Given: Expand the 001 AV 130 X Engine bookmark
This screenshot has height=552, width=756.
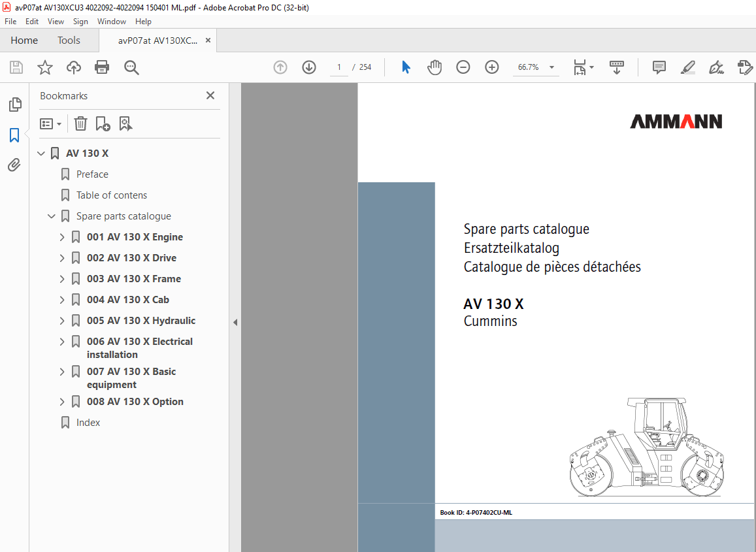Looking at the screenshot, I should coord(61,236).
